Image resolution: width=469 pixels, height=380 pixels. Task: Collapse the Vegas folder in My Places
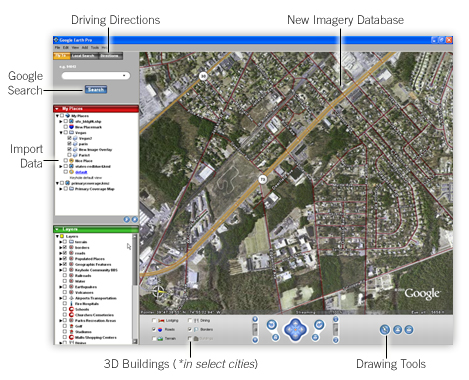coord(61,133)
